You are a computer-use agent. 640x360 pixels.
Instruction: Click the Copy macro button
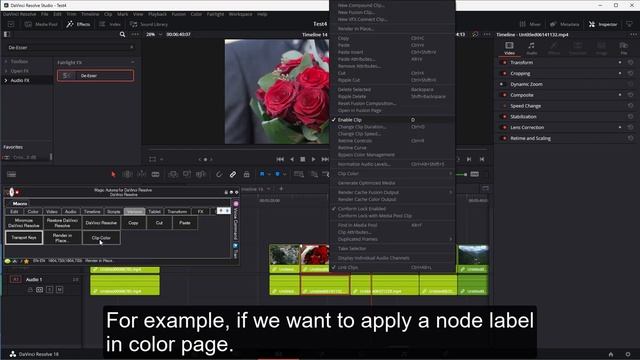(133, 223)
